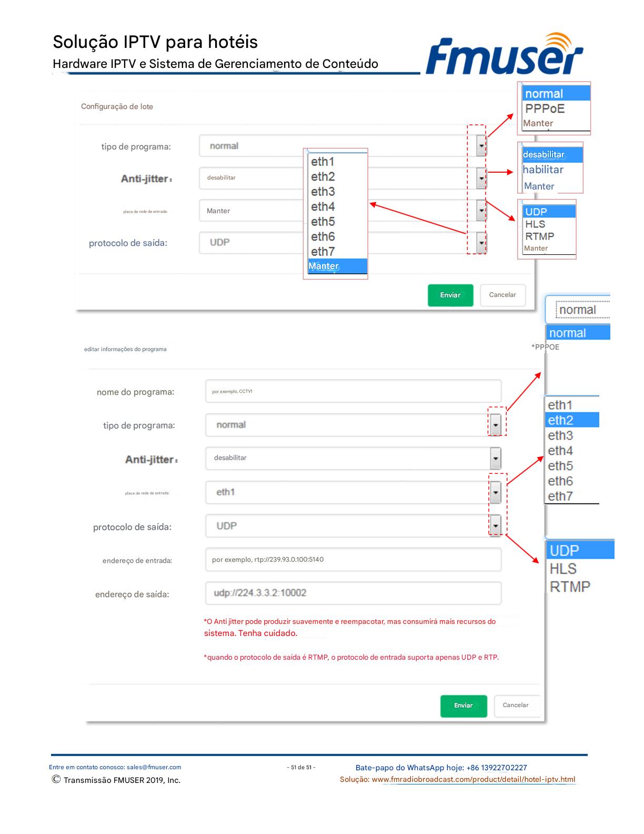Choose RTMP in large protocol list

[570, 587]
